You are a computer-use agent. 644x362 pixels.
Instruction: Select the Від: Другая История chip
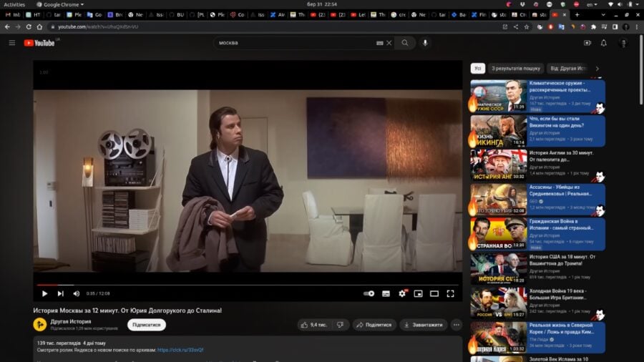[568, 69]
